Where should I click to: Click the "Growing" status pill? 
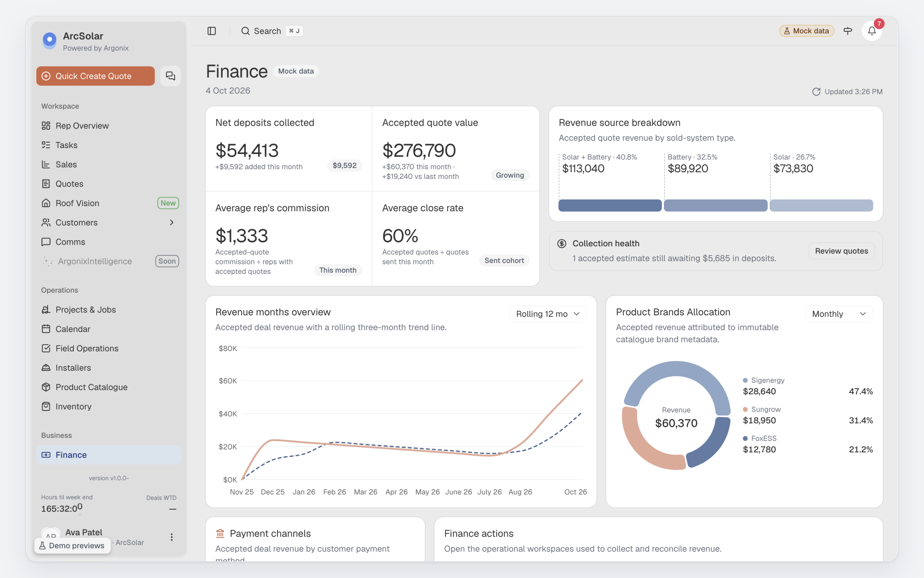tap(510, 175)
